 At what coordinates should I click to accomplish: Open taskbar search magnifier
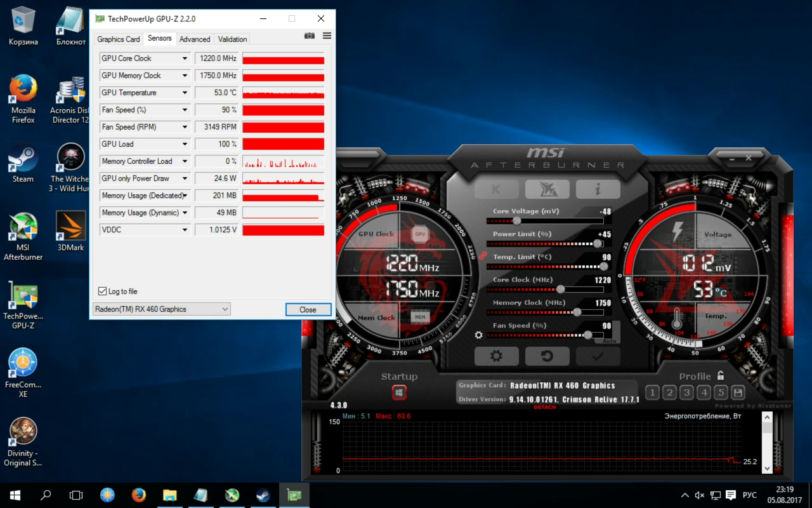pos(46,495)
